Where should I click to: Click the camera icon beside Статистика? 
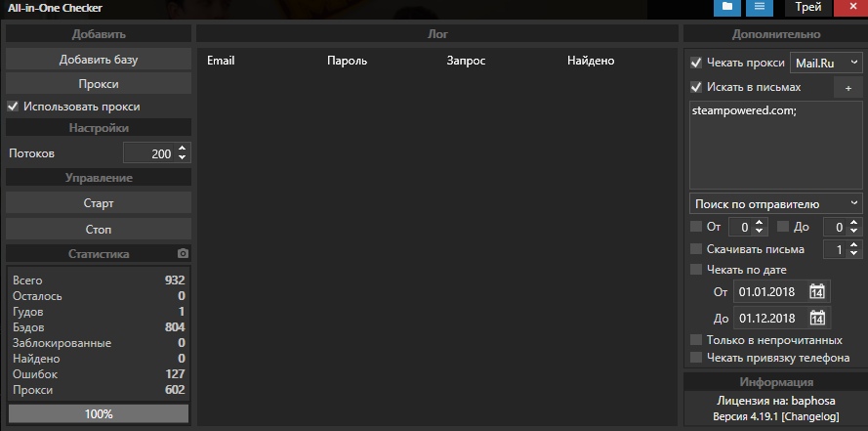(182, 254)
